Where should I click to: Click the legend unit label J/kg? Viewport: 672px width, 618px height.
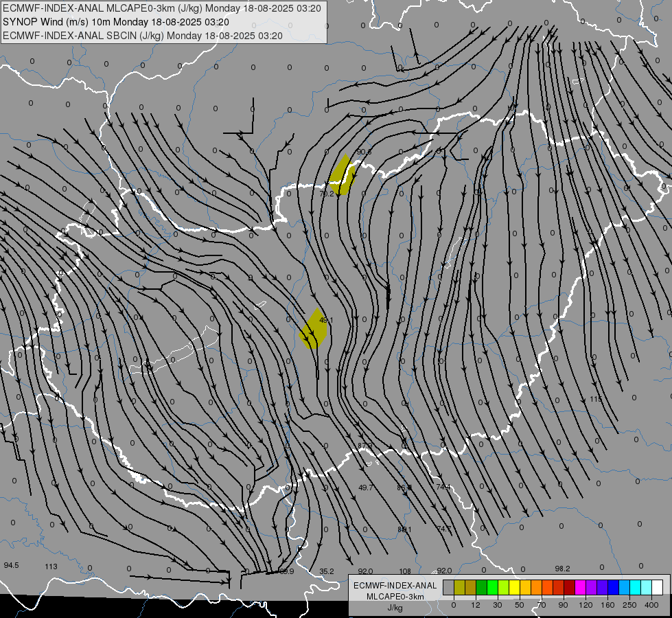(395, 608)
